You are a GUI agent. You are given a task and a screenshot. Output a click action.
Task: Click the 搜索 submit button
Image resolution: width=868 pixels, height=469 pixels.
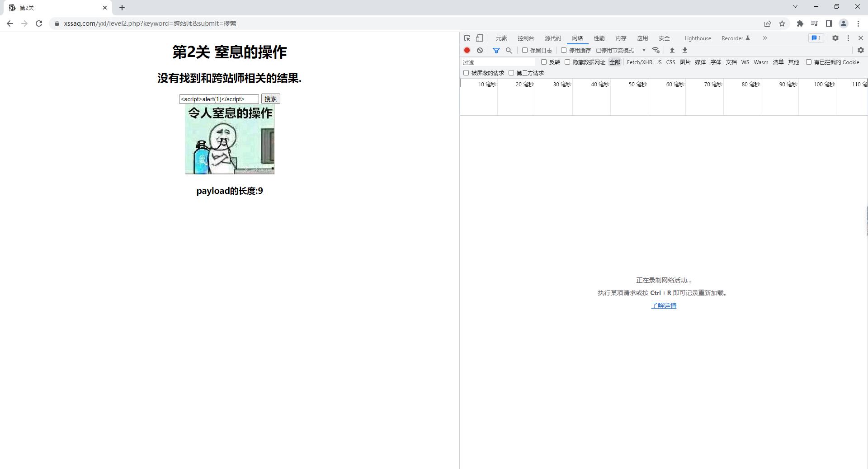(x=271, y=99)
